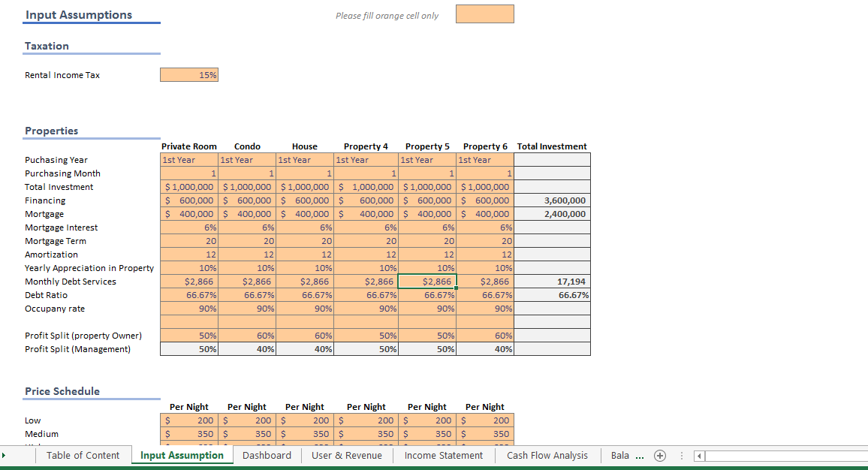
Task: Click the 3,600,000 Financing total cell
Action: [552, 200]
